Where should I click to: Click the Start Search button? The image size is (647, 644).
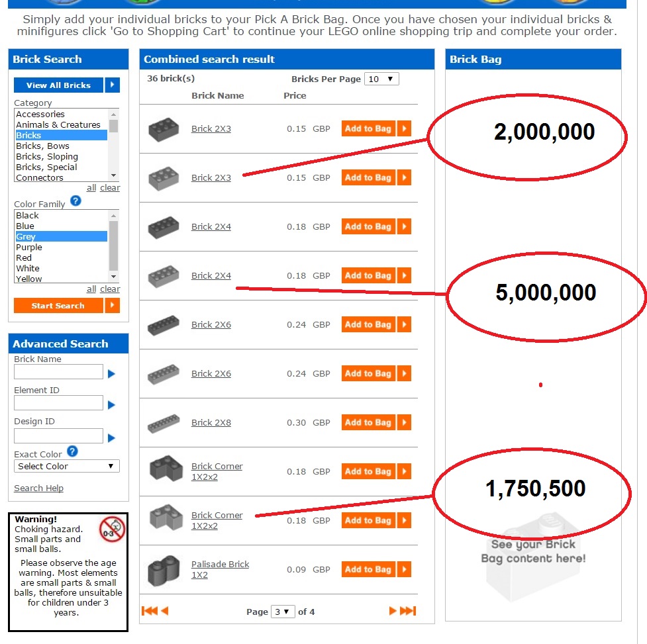coord(66,306)
